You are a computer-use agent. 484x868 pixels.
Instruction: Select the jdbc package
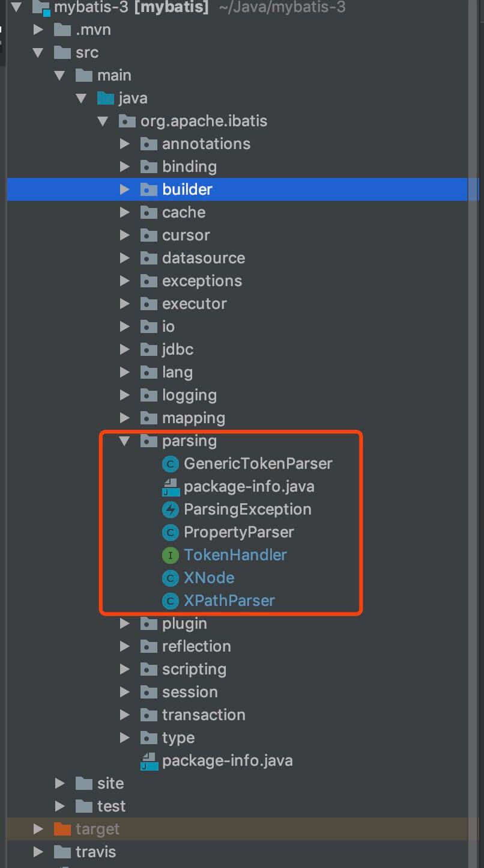click(178, 349)
